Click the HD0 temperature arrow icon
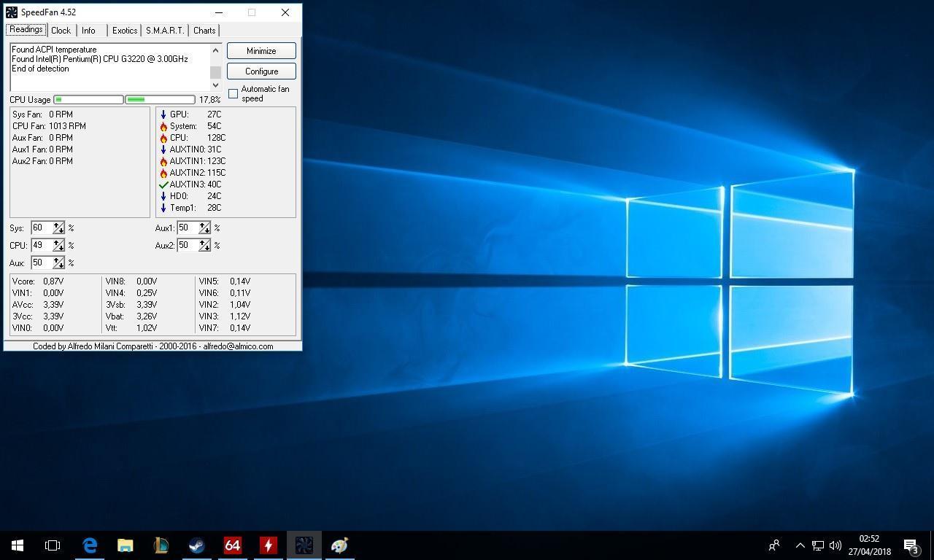The image size is (934, 560). (163, 196)
